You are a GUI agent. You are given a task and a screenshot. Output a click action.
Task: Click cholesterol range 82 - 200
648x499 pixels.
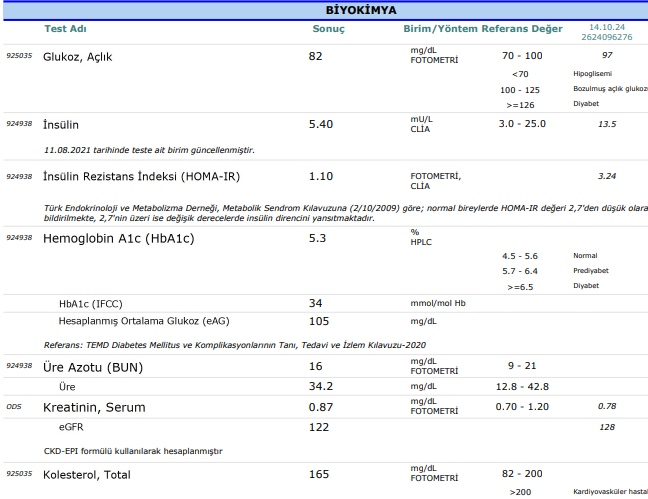click(x=522, y=474)
